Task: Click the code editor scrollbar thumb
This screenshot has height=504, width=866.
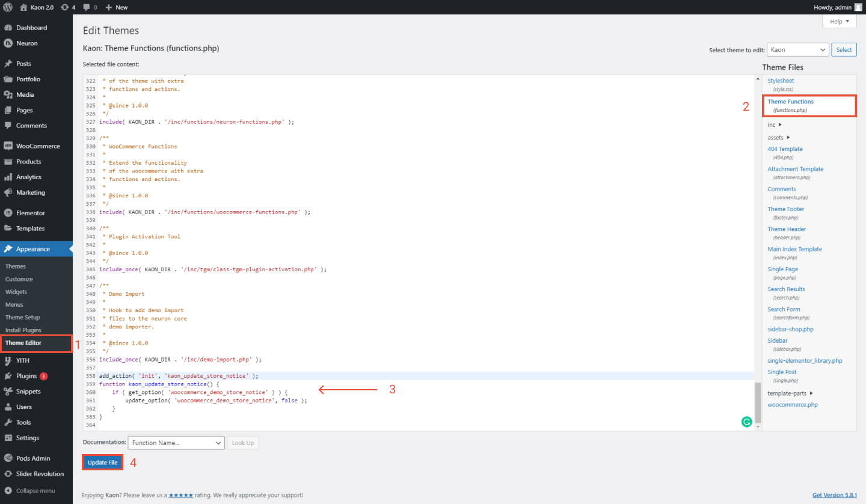Action: [x=758, y=403]
